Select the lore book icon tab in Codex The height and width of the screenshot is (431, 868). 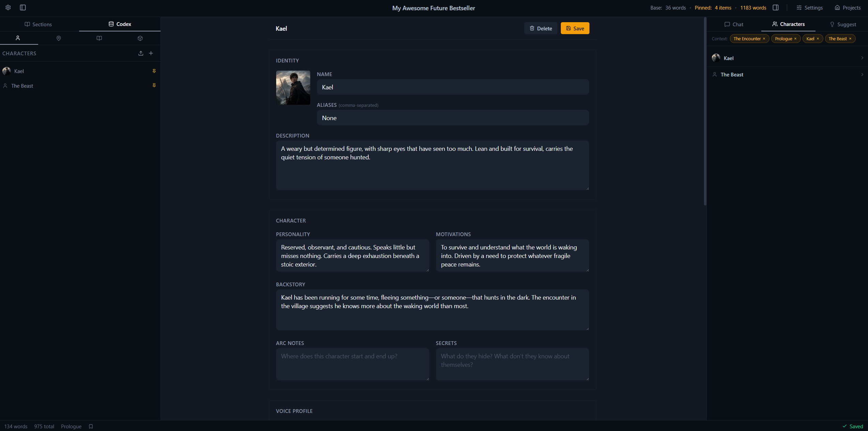[x=99, y=38]
